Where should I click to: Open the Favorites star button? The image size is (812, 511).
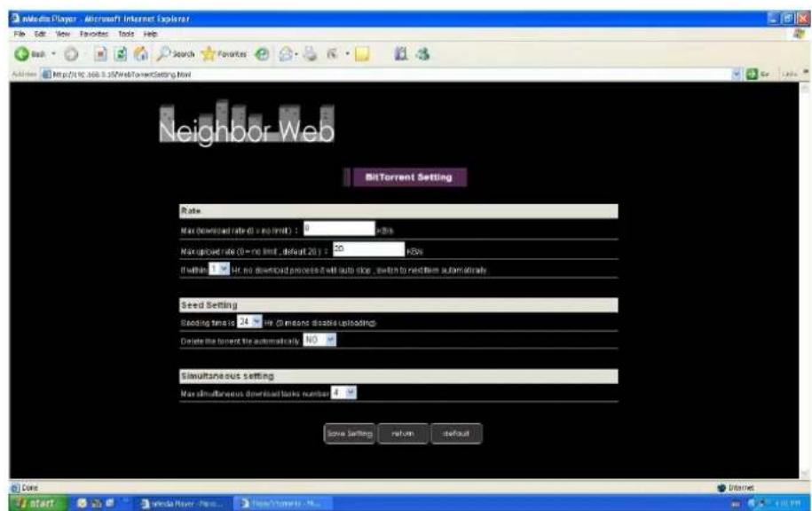[224, 54]
